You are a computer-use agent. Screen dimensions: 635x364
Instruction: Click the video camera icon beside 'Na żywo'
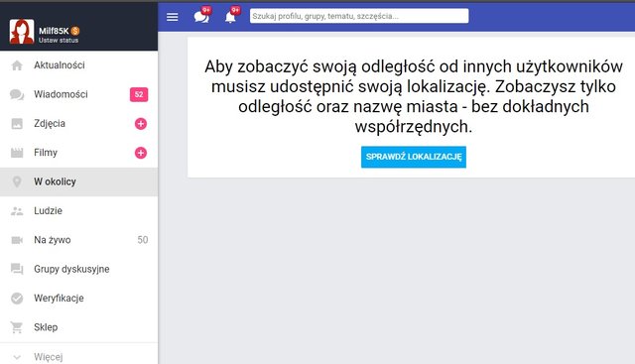click(x=17, y=240)
